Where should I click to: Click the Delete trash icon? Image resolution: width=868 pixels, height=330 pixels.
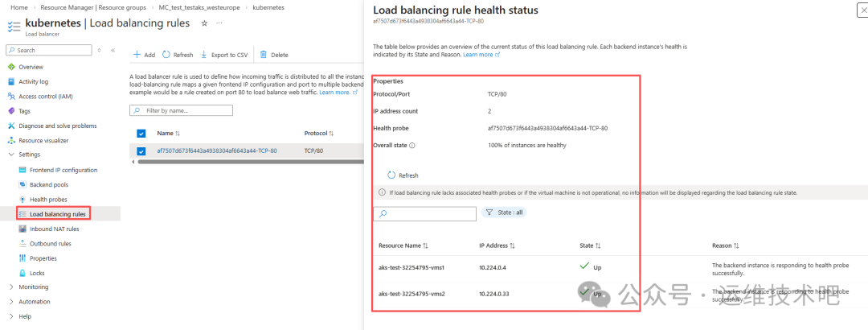point(264,55)
